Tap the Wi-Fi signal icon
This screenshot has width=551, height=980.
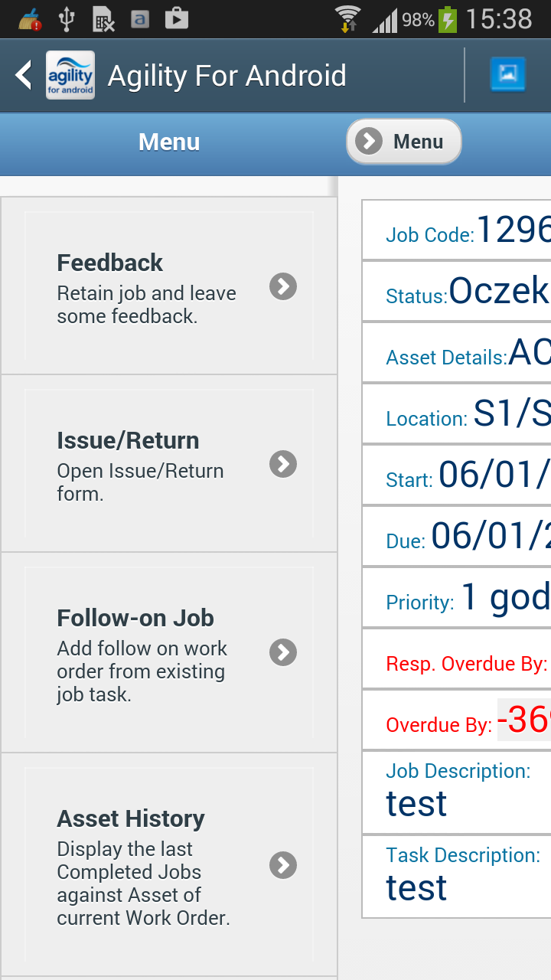coord(348,18)
